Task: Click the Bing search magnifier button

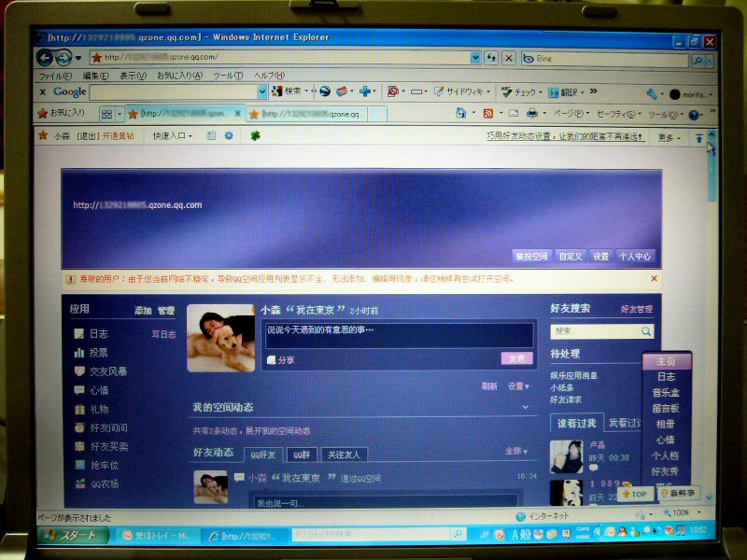Action: (x=698, y=61)
